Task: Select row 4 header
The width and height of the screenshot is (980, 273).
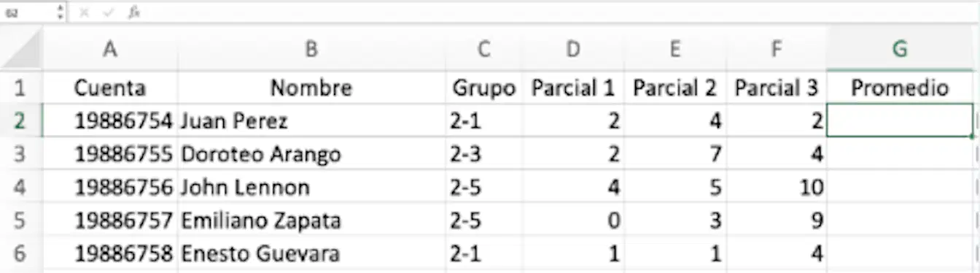Action: point(20,187)
